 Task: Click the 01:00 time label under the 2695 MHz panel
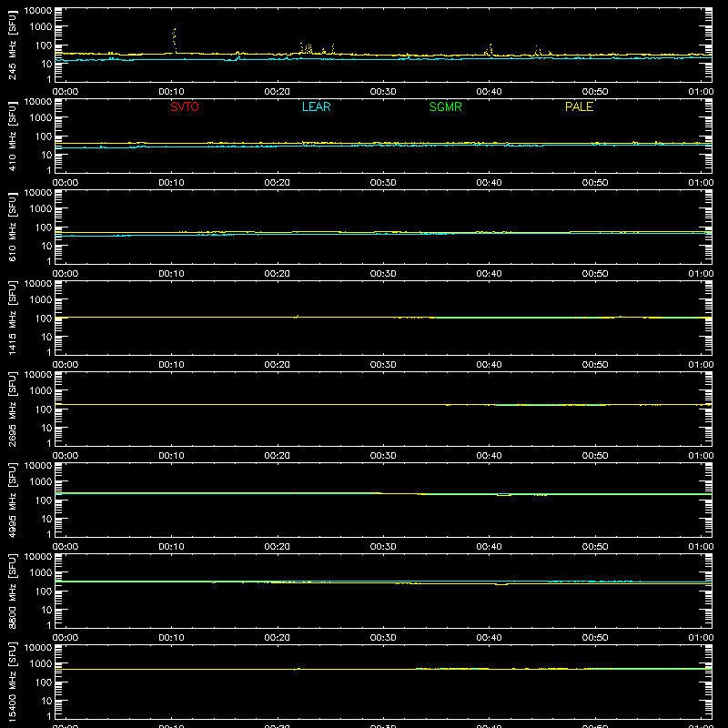701,456
